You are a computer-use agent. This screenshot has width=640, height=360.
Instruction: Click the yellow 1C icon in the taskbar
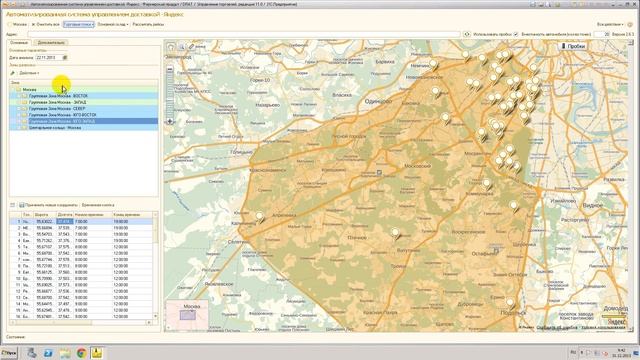(x=97, y=353)
